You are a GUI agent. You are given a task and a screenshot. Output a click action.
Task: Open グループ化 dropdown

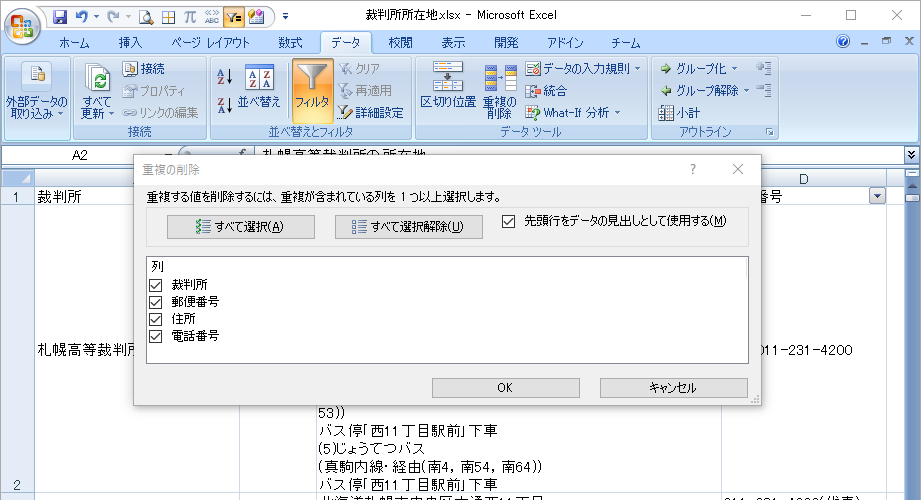click(x=734, y=69)
